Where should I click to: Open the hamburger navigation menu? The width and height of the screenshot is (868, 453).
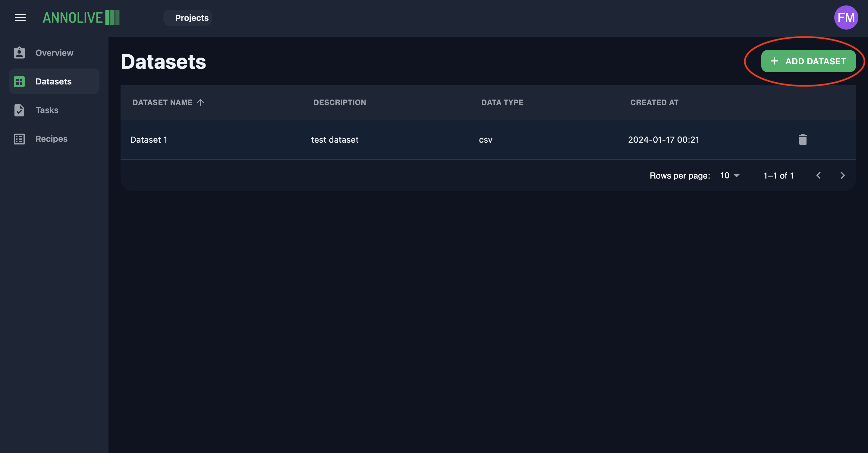coord(20,17)
